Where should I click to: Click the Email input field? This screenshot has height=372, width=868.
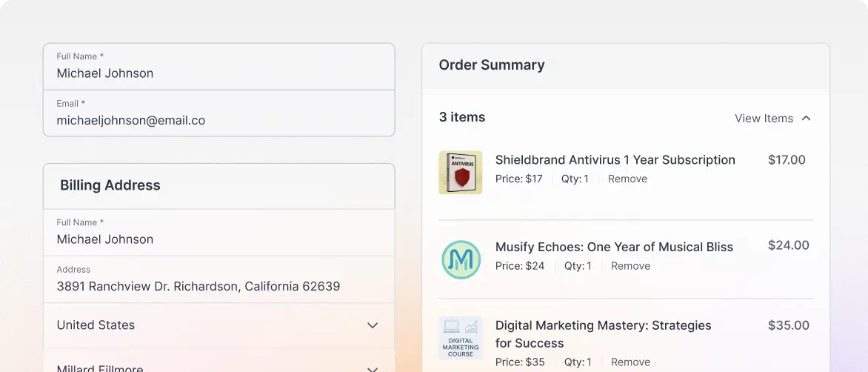tap(219, 113)
